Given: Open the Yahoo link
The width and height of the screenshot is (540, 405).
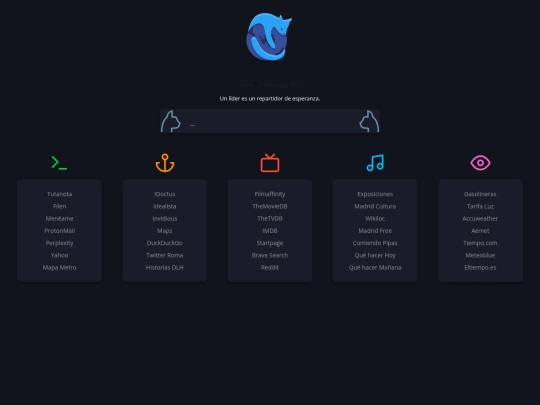Looking at the screenshot, I should click(59, 255).
